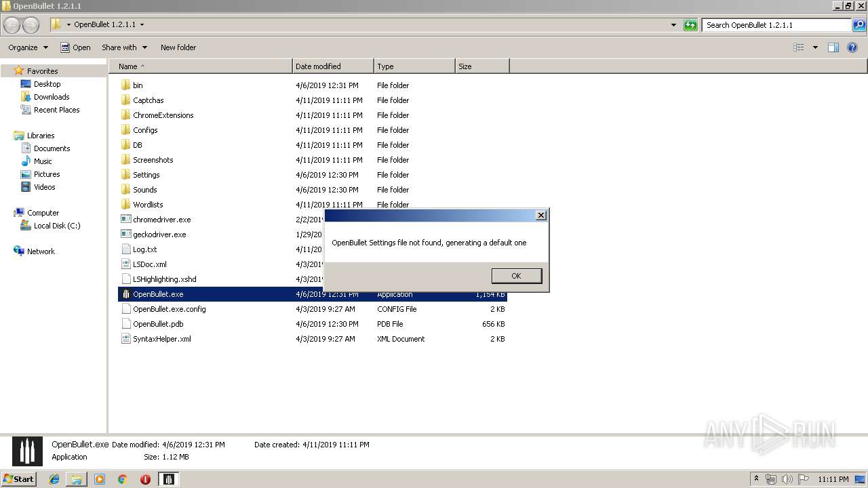
Task: Open Videos library
Action: tap(45, 187)
